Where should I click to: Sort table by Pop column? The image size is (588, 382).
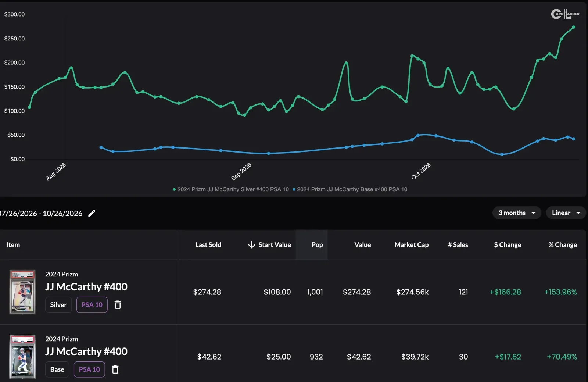[x=317, y=245]
